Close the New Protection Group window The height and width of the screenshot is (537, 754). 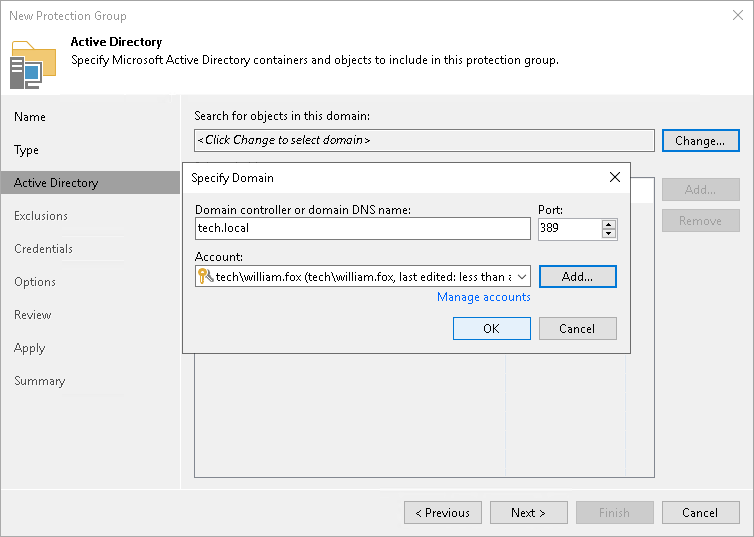pyautogui.click(x=736, y=16)
